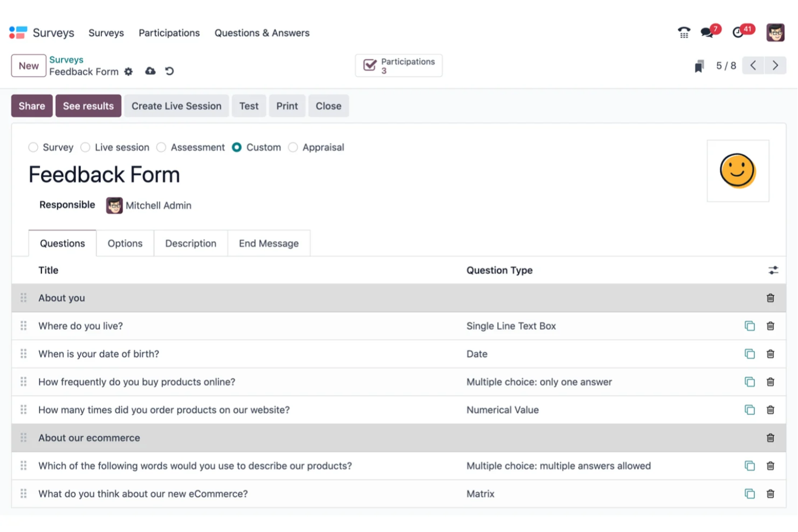Delete the 'Which of the following words' question

click(771, 466)
